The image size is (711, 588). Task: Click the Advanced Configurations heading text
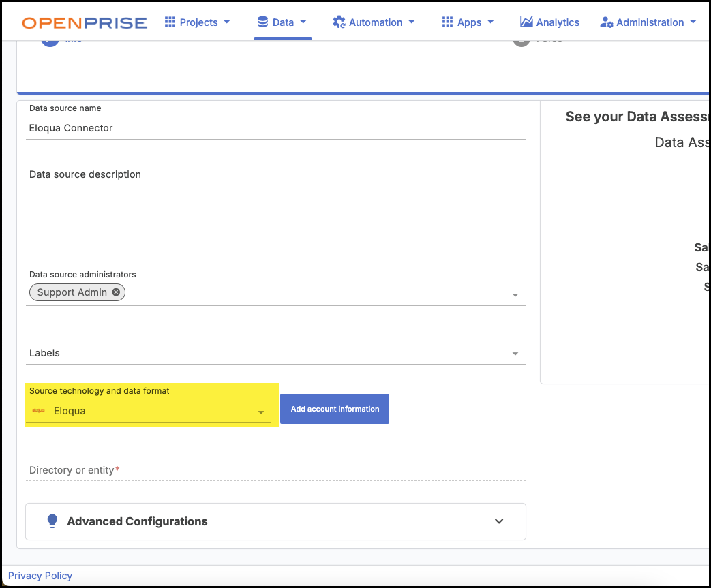pyautogui.click(x=138, y=521)
